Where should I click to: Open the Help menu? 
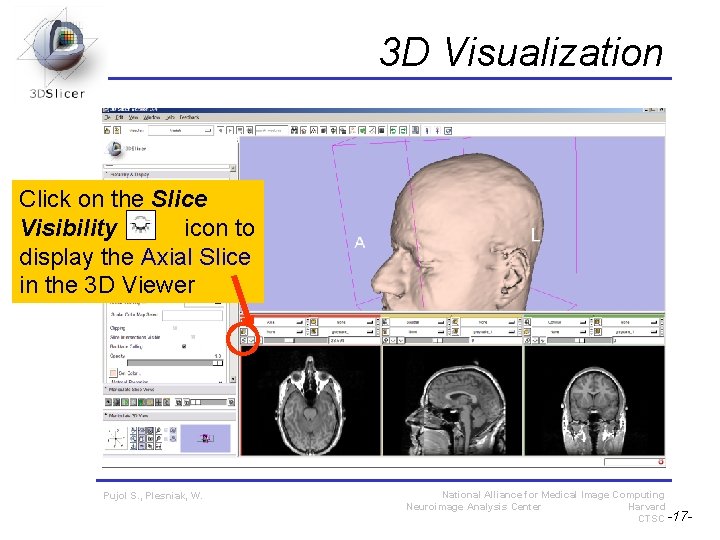coord(170,117)
